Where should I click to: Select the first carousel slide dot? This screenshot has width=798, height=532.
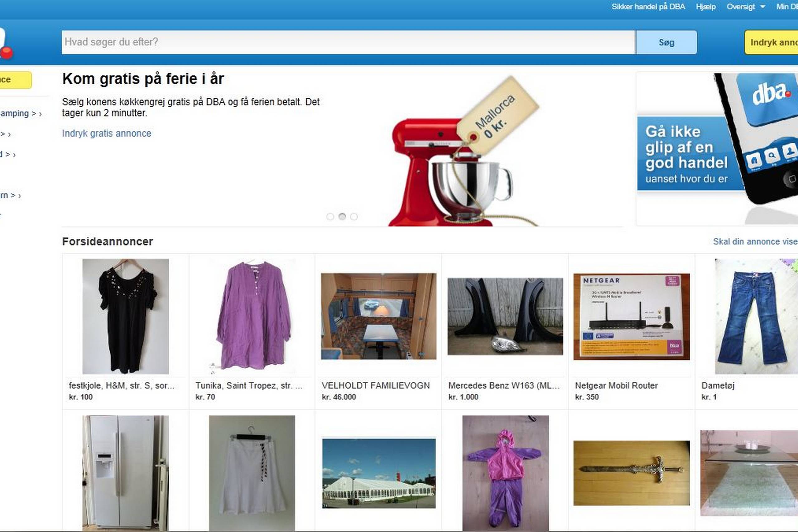pos(330,217)
